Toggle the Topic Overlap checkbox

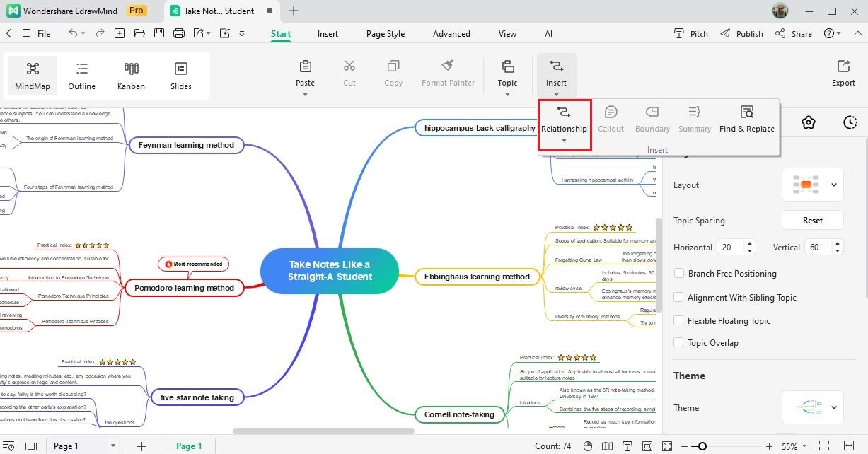(679, 343)
